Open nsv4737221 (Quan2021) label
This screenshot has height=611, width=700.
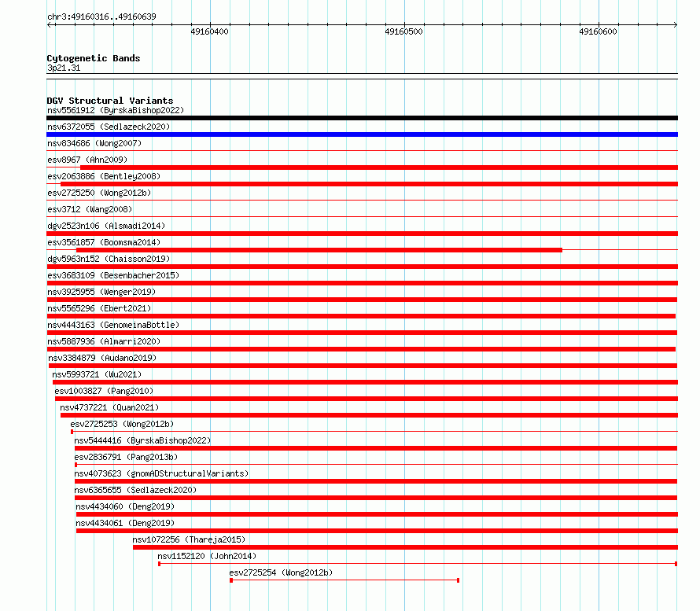(109, 407)
